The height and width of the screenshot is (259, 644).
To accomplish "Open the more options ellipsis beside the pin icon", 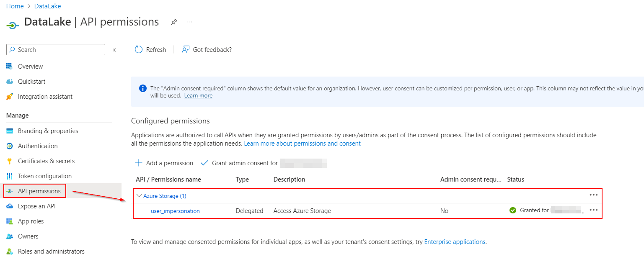I will 189,22.
